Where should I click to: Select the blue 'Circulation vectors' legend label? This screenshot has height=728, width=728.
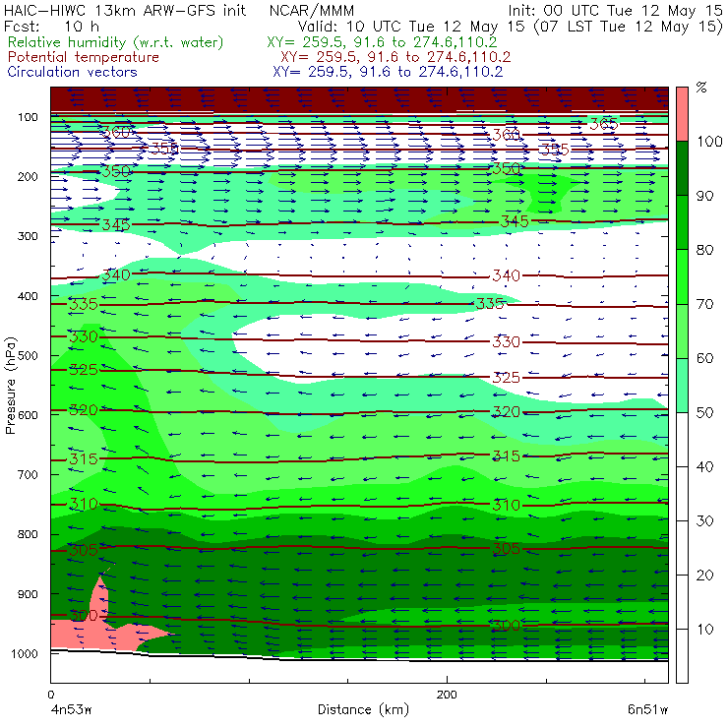72,72
